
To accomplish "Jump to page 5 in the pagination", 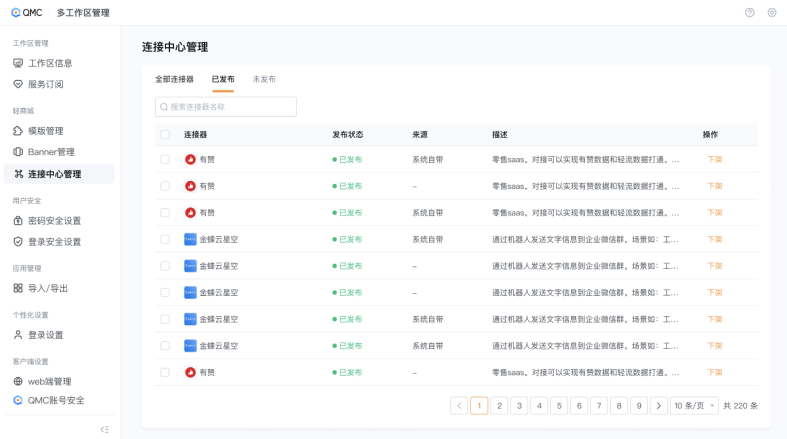I will [x=559, y=406].
